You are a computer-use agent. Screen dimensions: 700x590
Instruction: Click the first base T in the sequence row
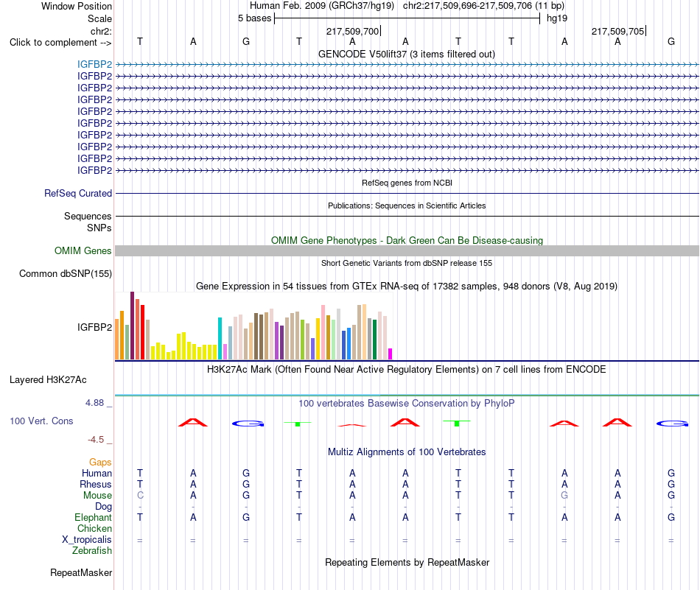pos(140,41)
